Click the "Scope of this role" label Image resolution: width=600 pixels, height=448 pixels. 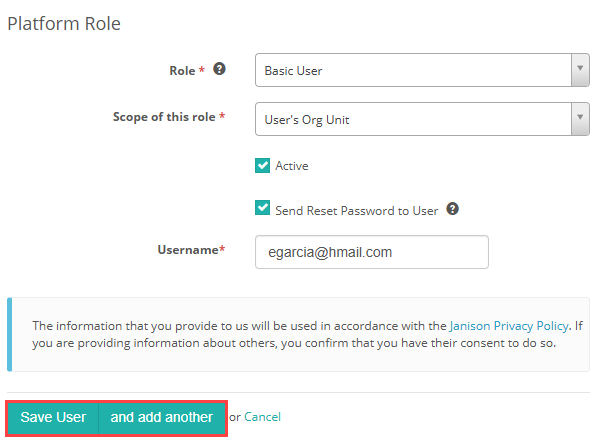(164, 117)
